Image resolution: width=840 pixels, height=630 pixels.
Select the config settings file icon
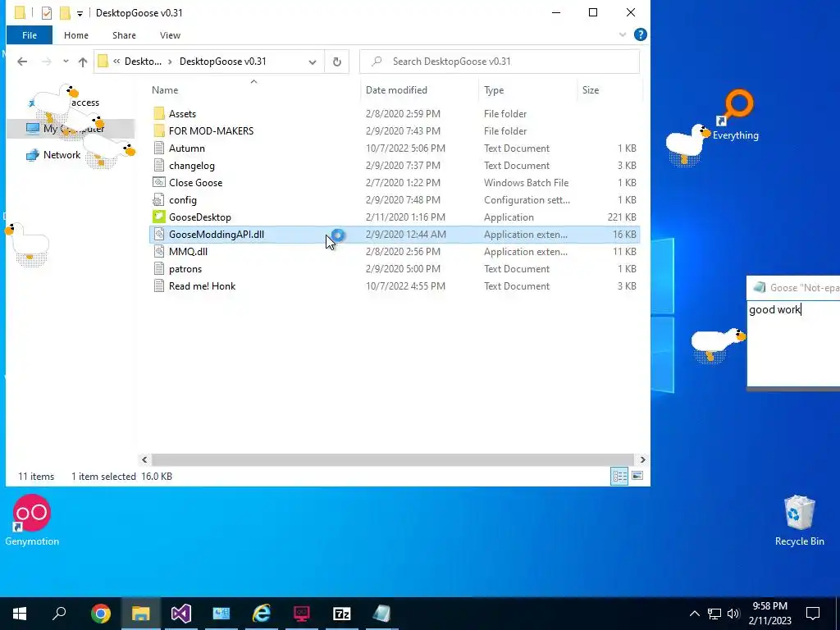coord(159,200)
